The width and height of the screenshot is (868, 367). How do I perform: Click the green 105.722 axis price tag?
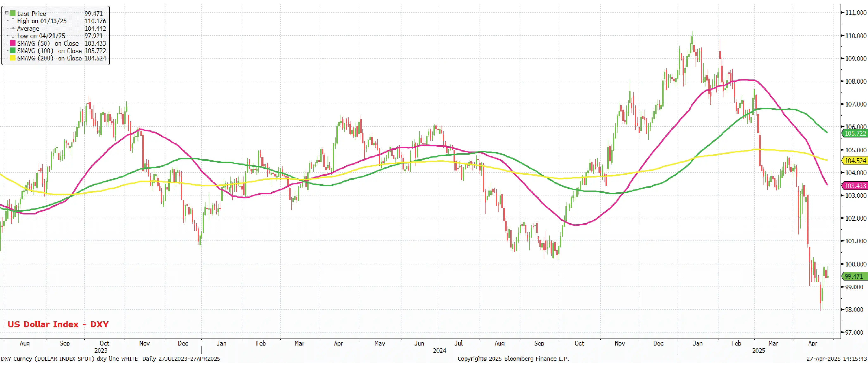[855, 133]
